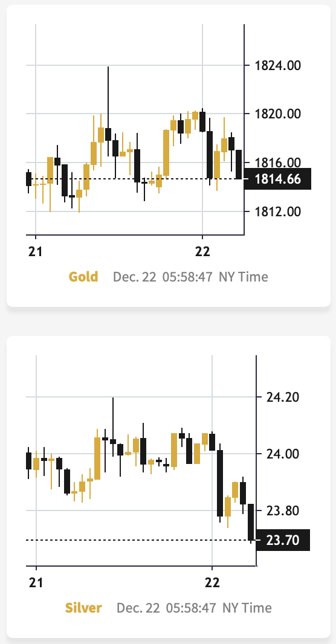This screenshot has width=336, height=644.
Task: Click the 24.00 axis label on silver chart
Action: click(x=282, y=454)
